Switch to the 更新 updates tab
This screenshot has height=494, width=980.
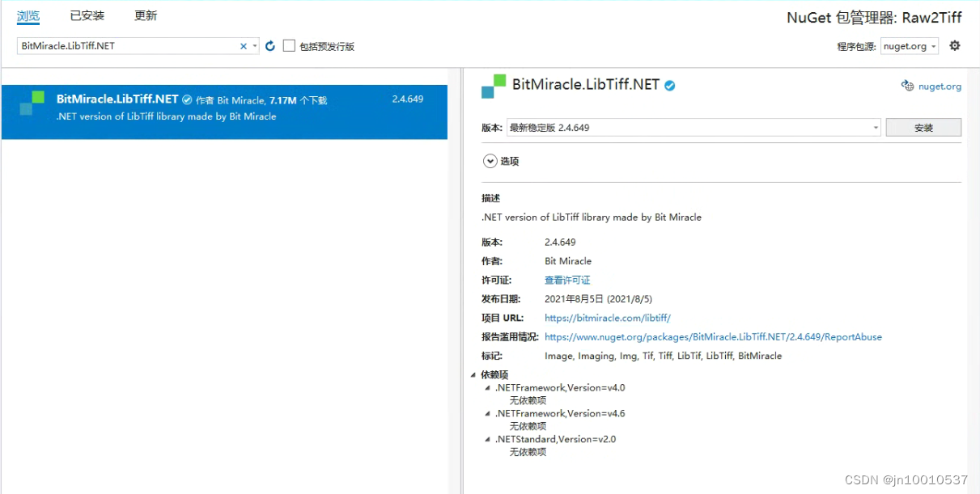point(146,15)
